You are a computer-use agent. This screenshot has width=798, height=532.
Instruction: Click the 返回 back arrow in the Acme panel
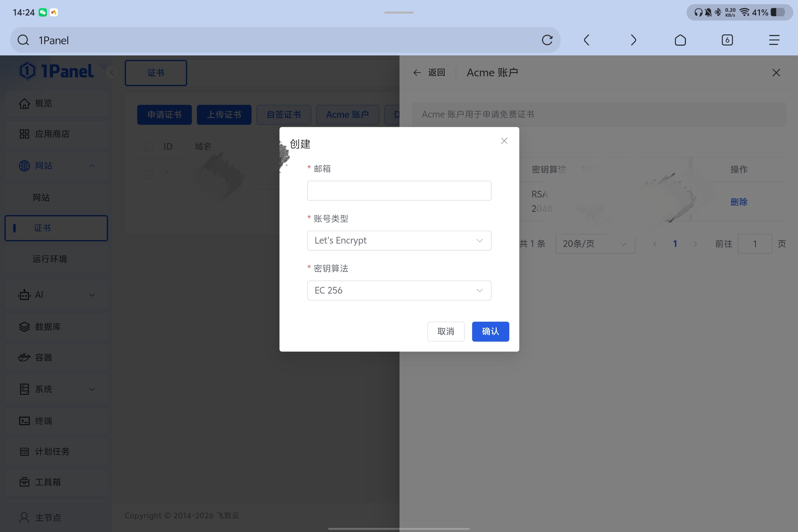click(x=417, y=73)
